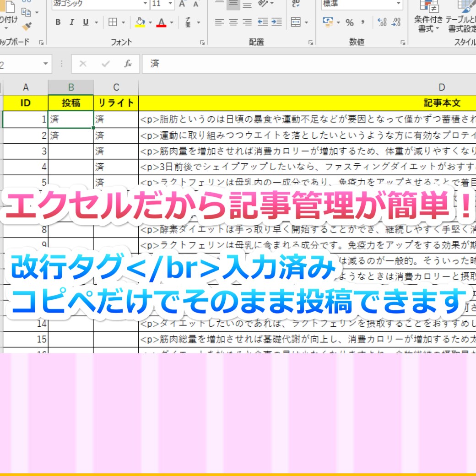
Task: Align text left
Action: [220, 22]
